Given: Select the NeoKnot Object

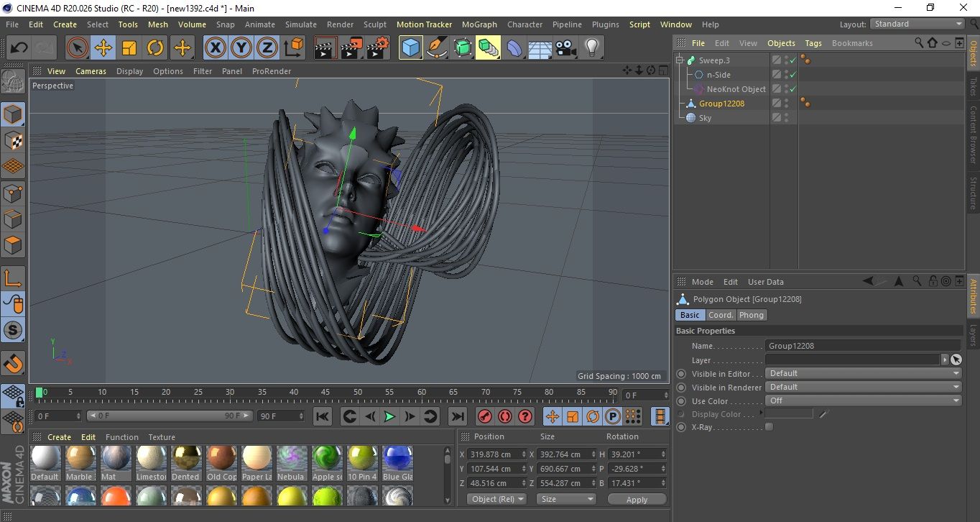Looking at the screenshot, I should pyautogui.click(x=736, y=89).
